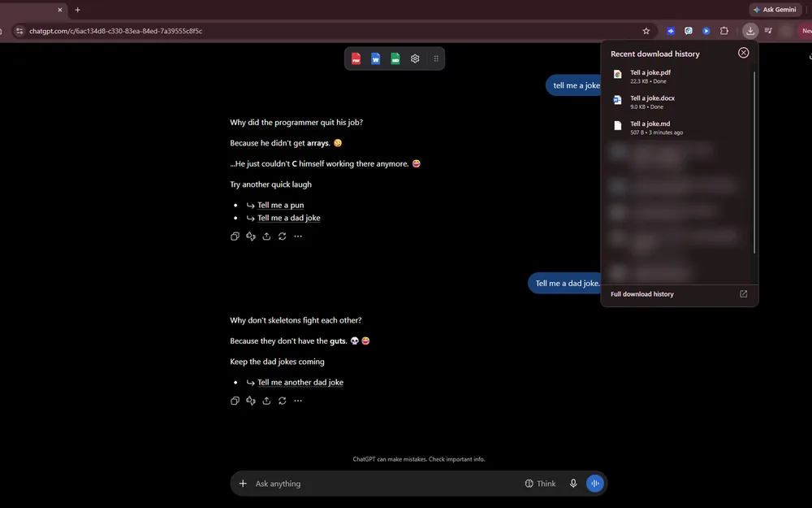The height and width of the screenshot is (508, 812).
Task: Export the chat using the red PDF icon
Action: pos(356,59)
